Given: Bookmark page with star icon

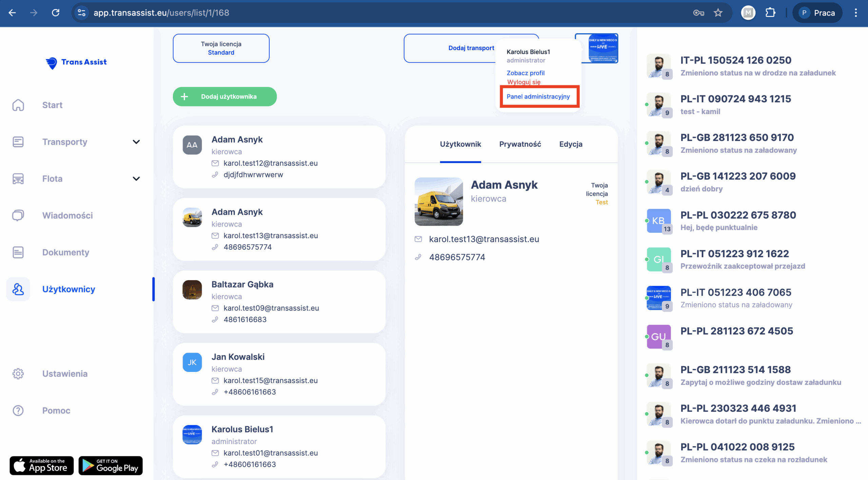Looking at the screenshot, I should [718, 13].
